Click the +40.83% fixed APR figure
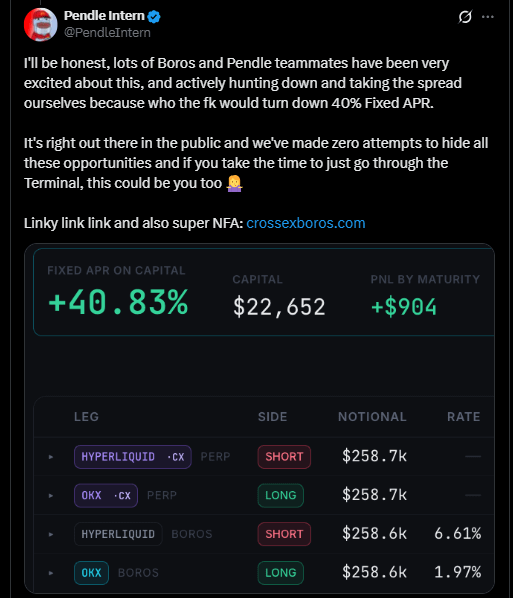 [118, 302]
